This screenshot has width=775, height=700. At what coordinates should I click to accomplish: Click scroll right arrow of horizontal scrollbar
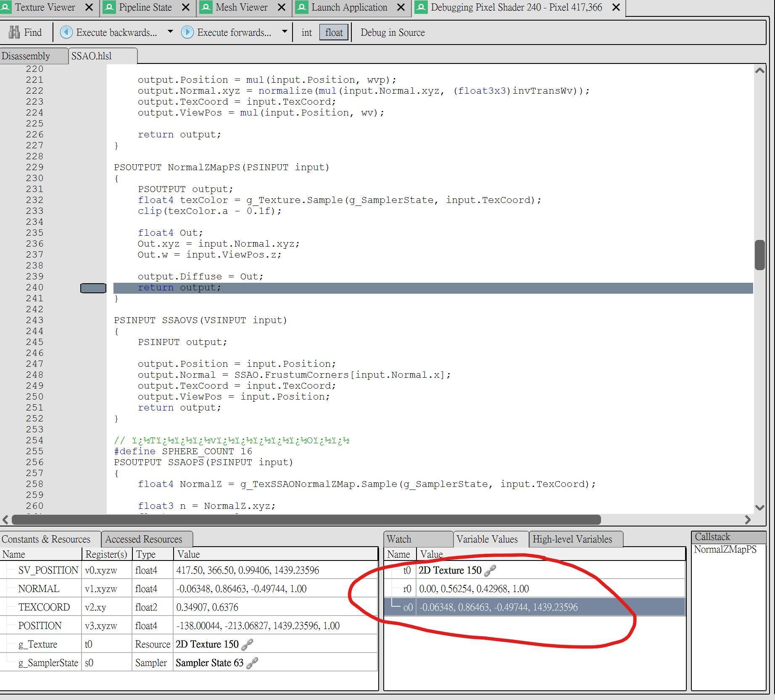[x=748, y=520]
